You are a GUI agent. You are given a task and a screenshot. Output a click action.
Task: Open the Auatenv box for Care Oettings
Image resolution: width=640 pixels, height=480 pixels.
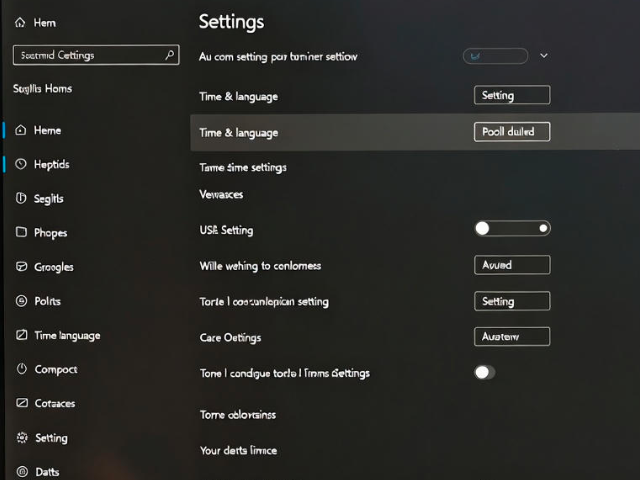[511, 337]
